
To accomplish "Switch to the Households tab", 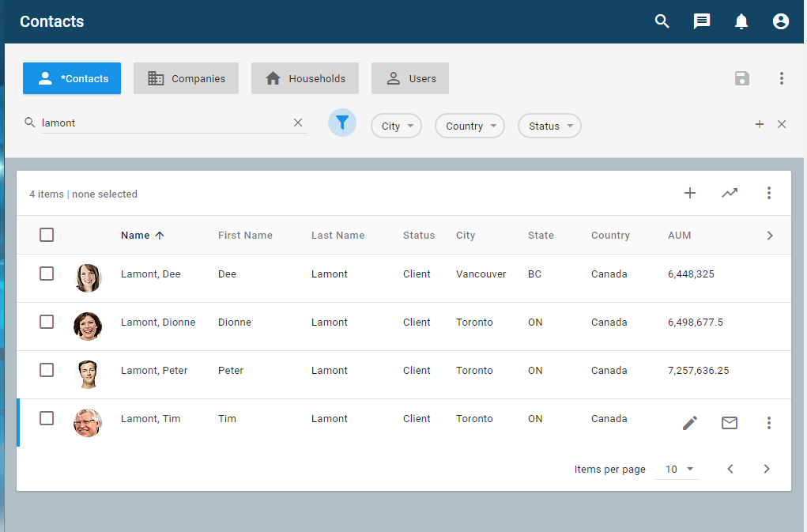I will pyautogui.click(x=305, y=78).
